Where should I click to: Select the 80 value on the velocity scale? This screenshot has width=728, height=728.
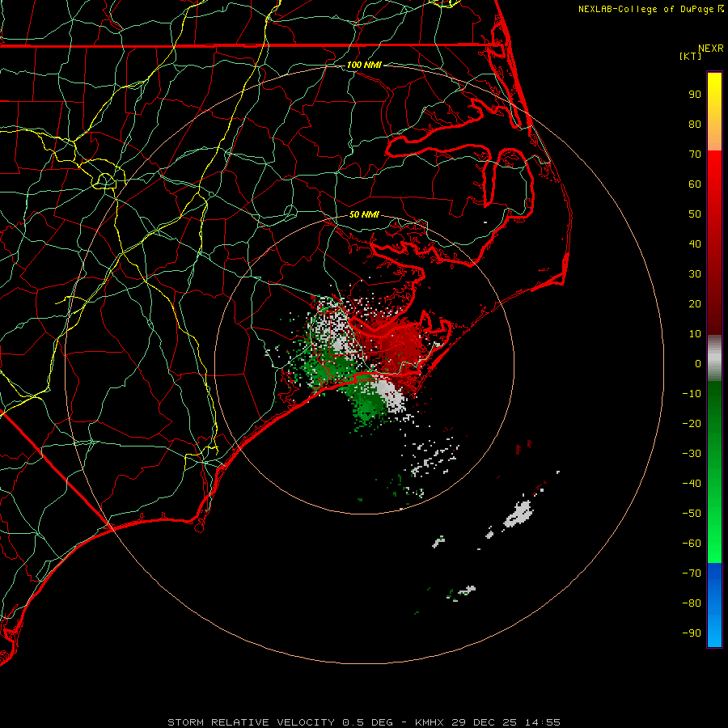(695, 124)
